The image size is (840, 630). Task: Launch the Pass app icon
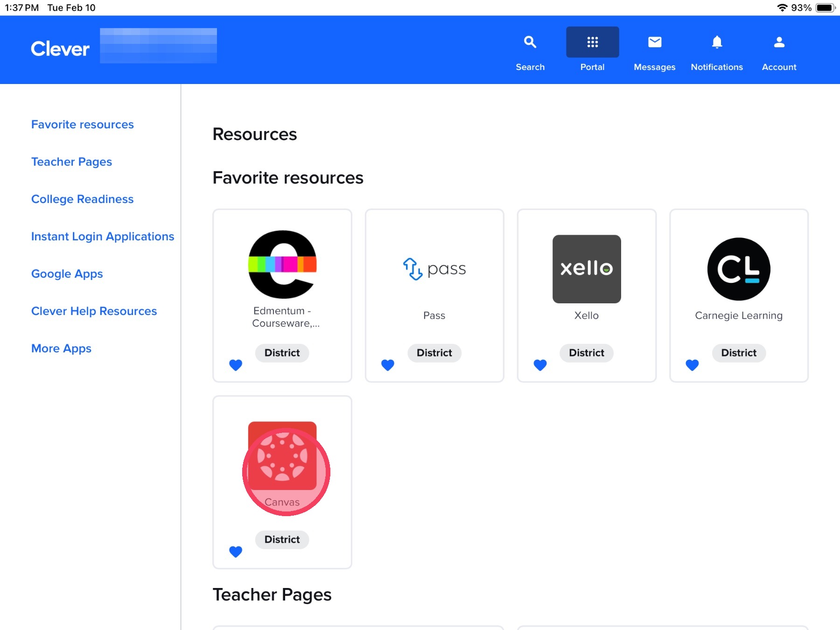pos(434,269)
